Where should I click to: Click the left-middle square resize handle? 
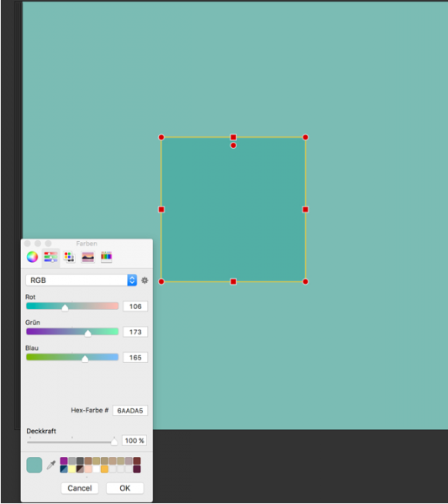click(x=161, y=209)
